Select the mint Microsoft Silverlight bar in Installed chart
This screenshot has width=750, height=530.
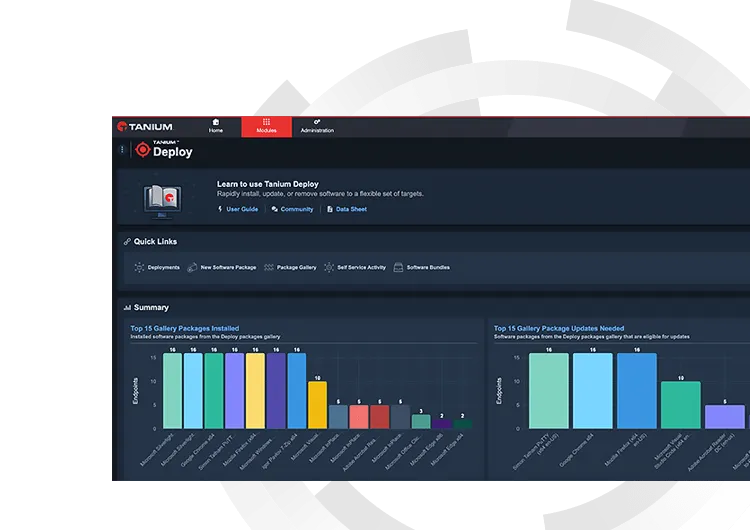coord(172,391)
